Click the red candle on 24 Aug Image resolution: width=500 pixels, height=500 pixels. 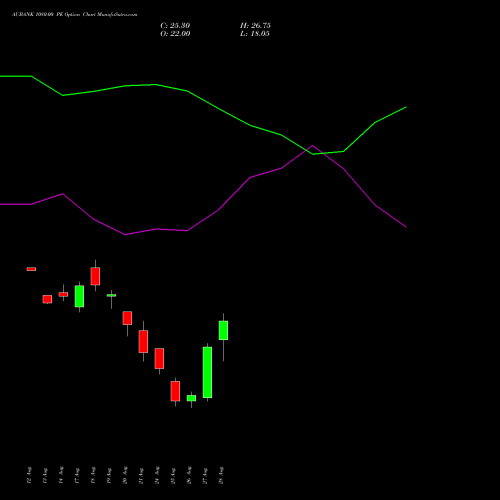159,358
